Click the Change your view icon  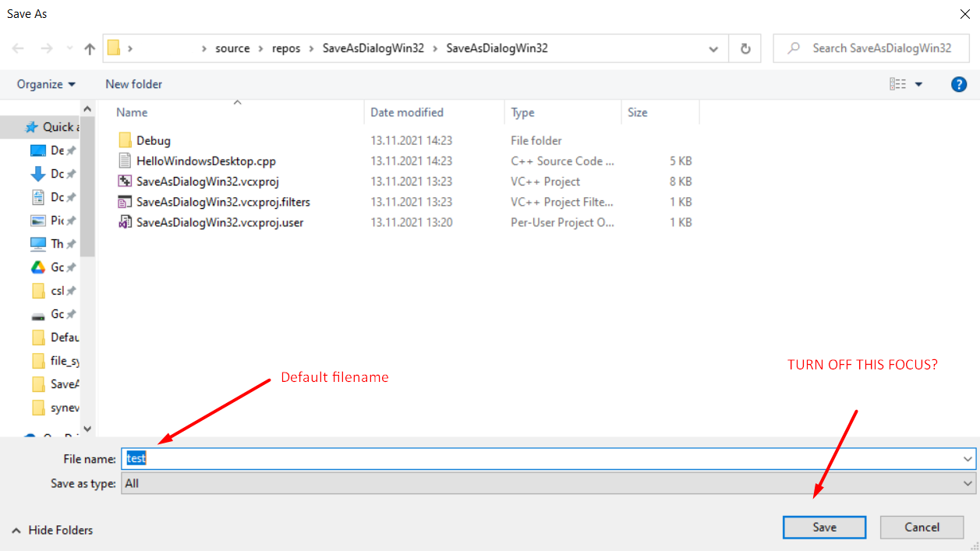tap(897, 84)
